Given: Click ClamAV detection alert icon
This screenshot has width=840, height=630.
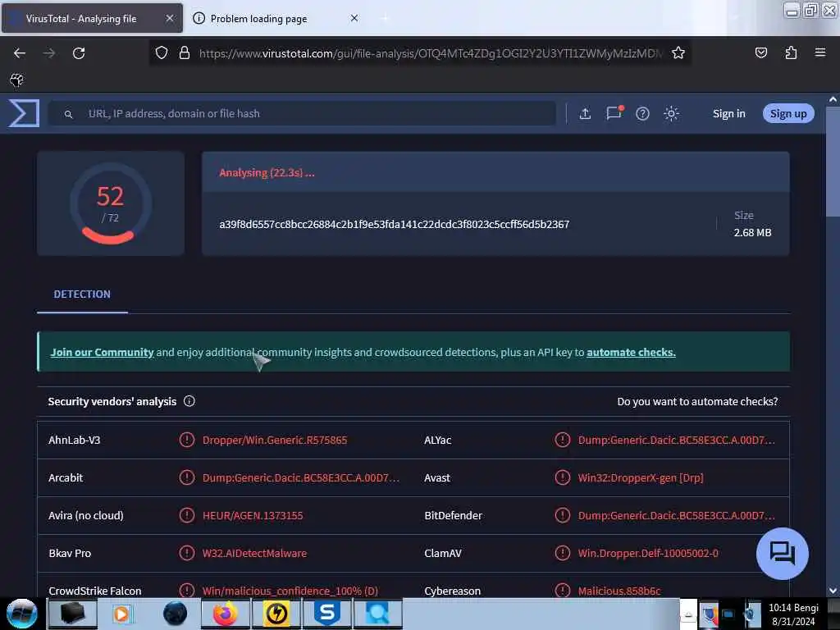Looking at the screenshot, I should (x=563, y=553).
